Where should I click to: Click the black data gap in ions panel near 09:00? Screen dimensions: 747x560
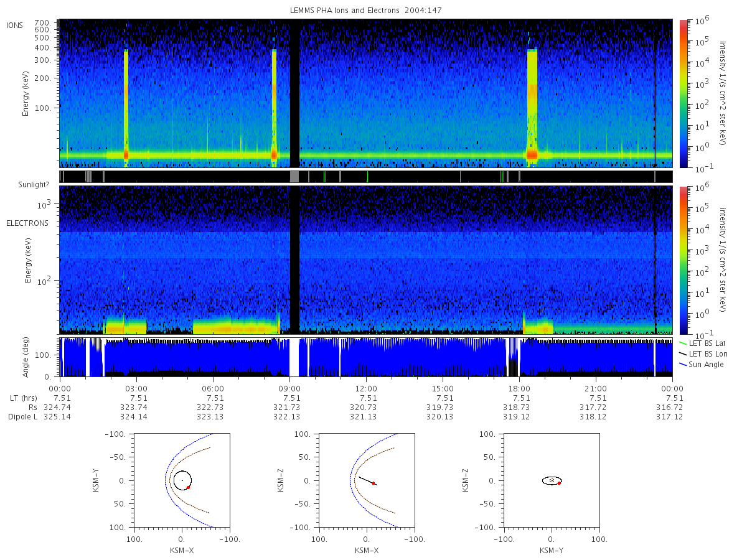[x=294, y=93]
